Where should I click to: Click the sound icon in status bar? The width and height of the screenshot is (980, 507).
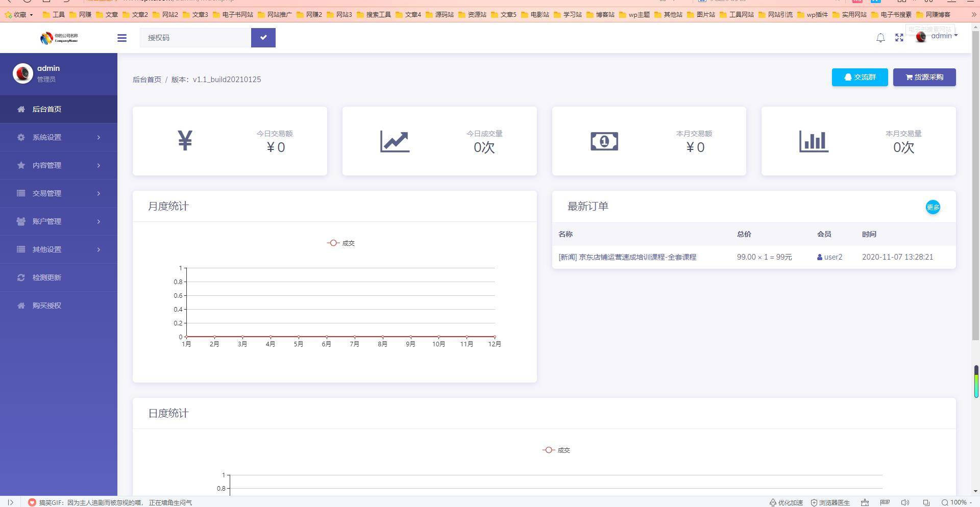pyautogui.click(x=905, y=502)
